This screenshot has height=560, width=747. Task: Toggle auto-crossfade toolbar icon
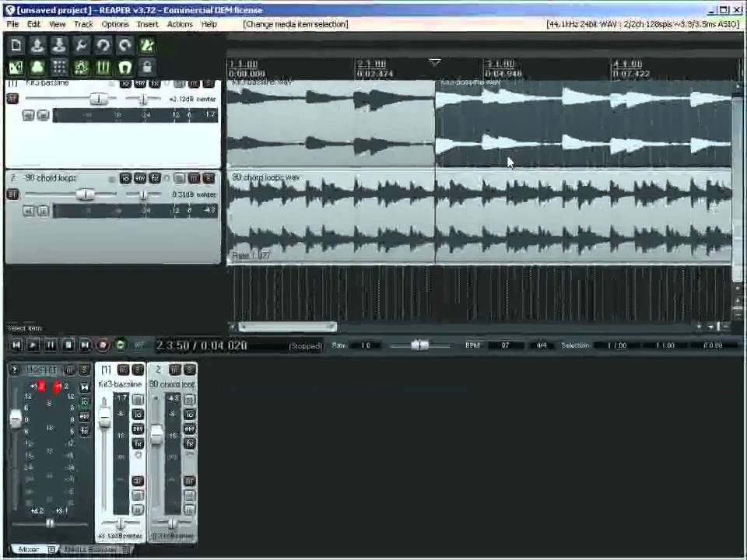point(16,67)
